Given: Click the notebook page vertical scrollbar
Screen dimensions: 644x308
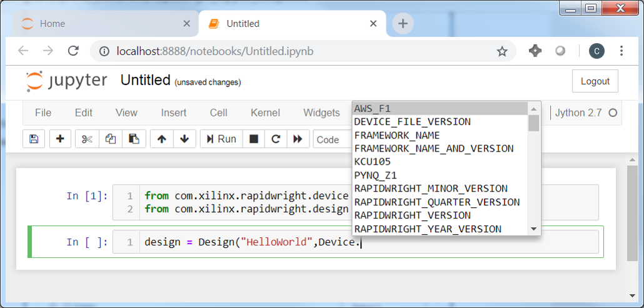Looking at the screenshot, I should pyautogui.click(x=632, y=213).
